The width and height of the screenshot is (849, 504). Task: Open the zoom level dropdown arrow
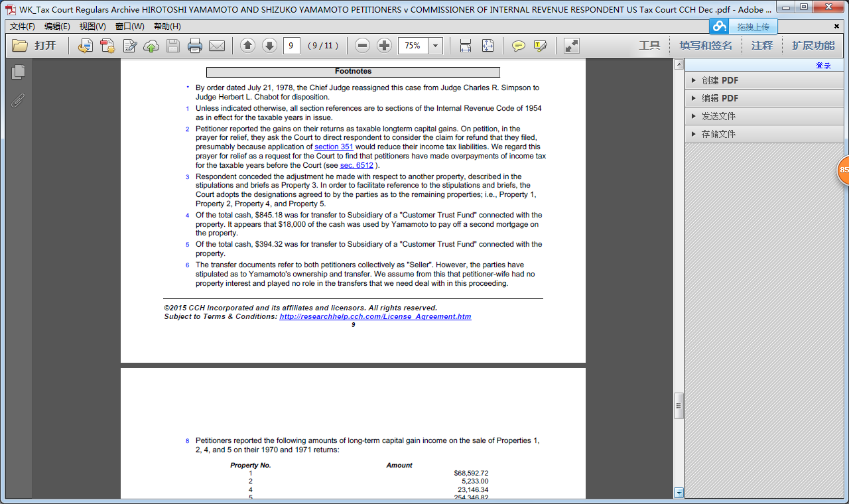436,46
